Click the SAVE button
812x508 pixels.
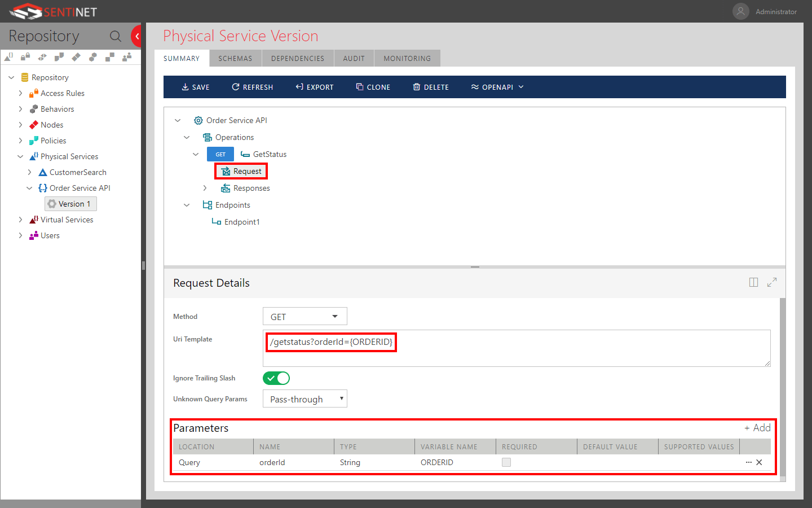coord(195,87)
